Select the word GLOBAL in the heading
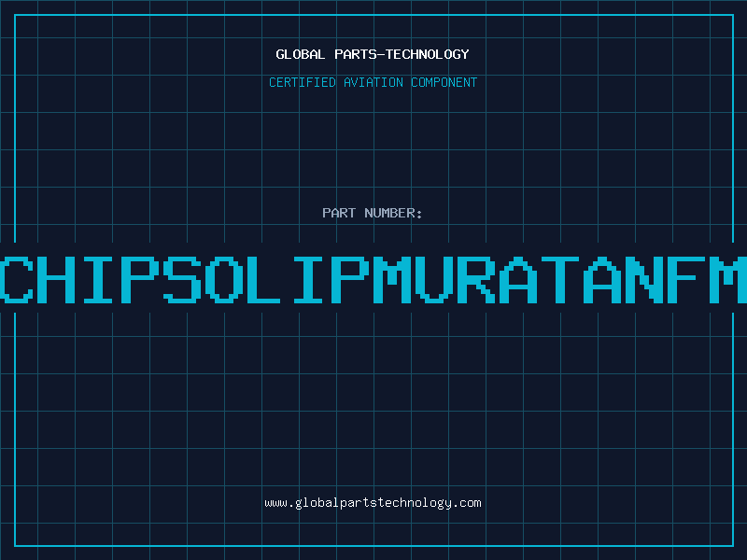Image resolution: width=747 pixels, height=560 pixels. [x=300, y=54]
